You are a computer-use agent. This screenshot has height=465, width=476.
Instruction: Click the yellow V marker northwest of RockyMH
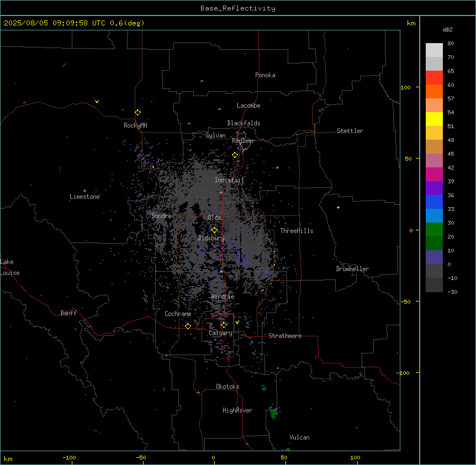click(97, 102)
